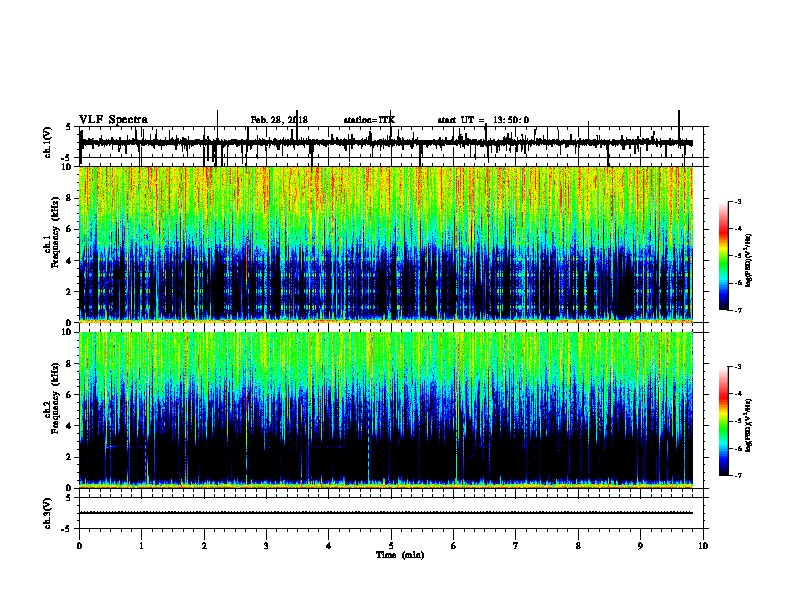This screenshot has width=792, height=612.
Task: Click the ch.2 "Frequency (kHz)" axis label
Action: pyautogui.click(x=56, y=398)
